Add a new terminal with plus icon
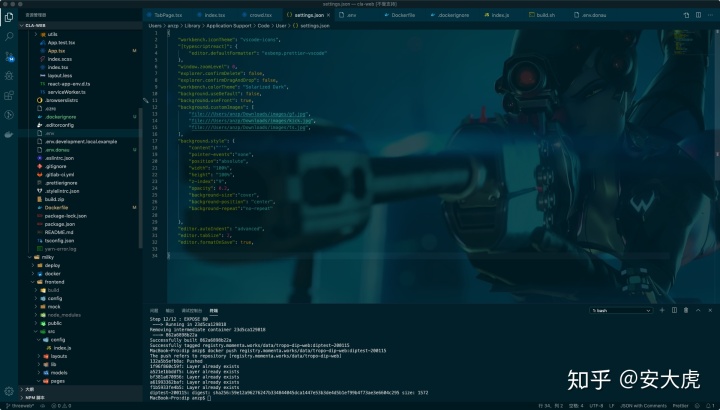Screen dimensions: 720x410 pos(662,310)
